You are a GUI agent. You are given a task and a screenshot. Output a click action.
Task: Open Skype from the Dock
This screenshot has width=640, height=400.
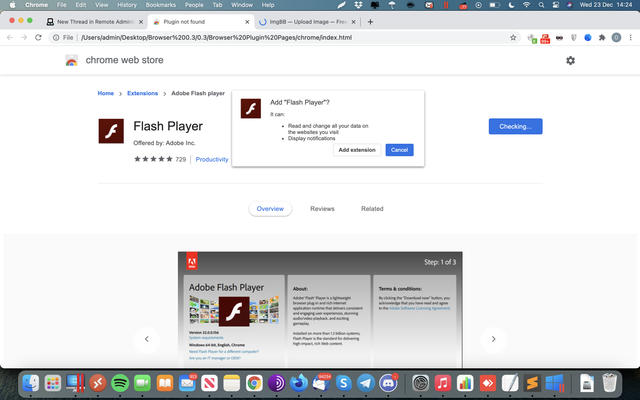click(x=344, y=383)
